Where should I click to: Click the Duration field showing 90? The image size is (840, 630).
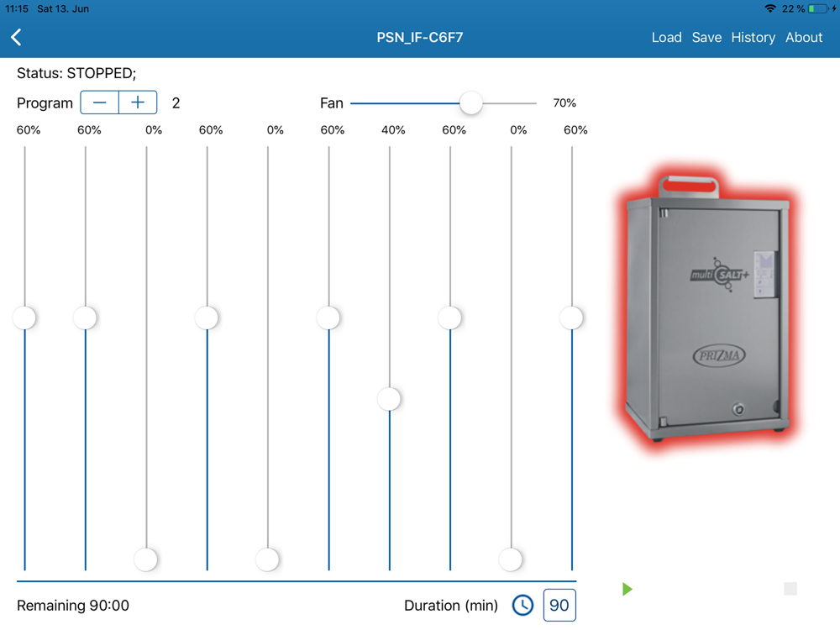[x=559, y=606]
